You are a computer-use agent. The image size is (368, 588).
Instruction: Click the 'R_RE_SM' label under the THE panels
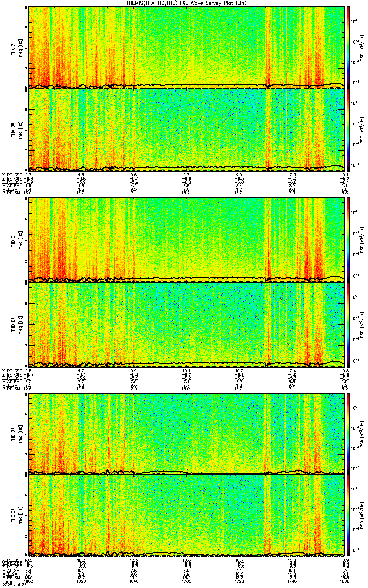click(10, 577)
